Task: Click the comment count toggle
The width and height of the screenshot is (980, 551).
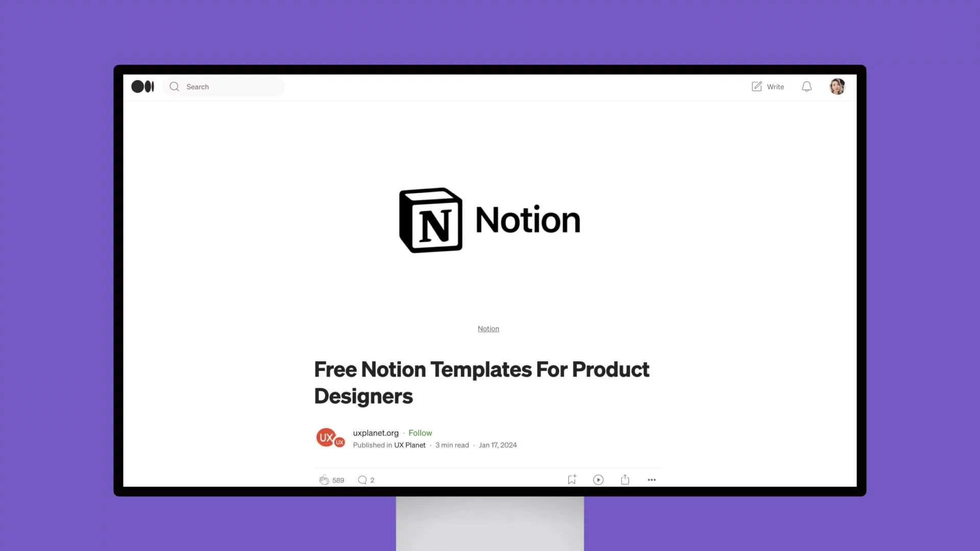Action: [365, 480]
